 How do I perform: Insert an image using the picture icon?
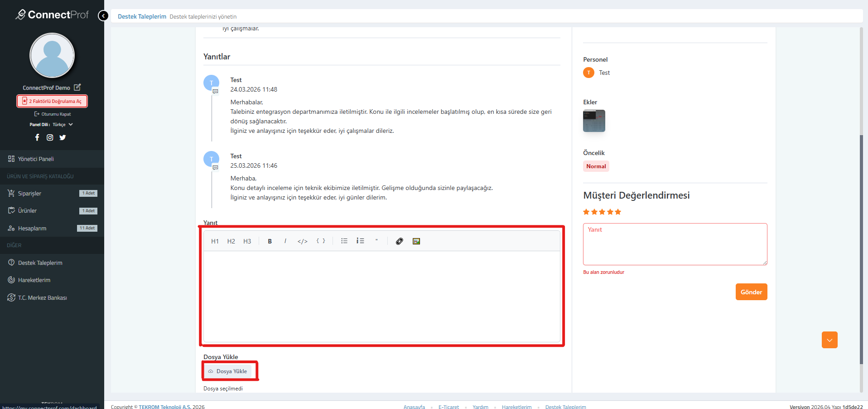[416, 241]
